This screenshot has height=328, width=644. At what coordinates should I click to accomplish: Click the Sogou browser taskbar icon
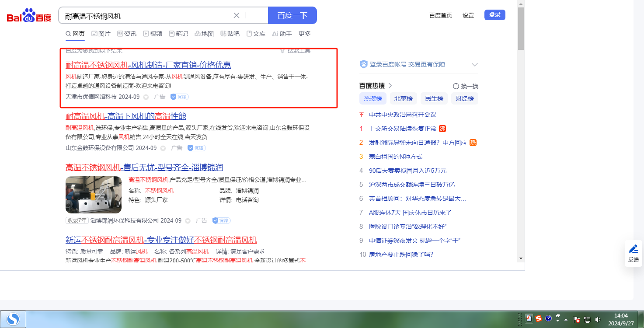(x=14, y=319)
